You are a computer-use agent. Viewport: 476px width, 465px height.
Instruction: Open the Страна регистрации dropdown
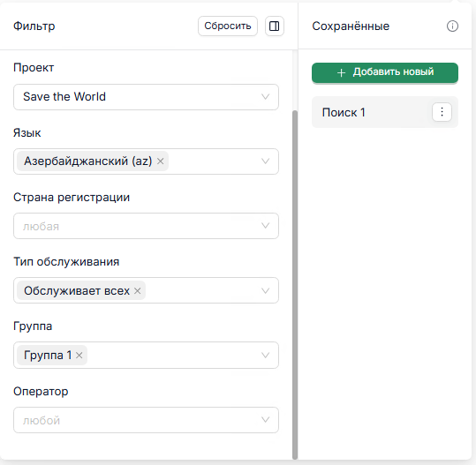click(146, 226)
